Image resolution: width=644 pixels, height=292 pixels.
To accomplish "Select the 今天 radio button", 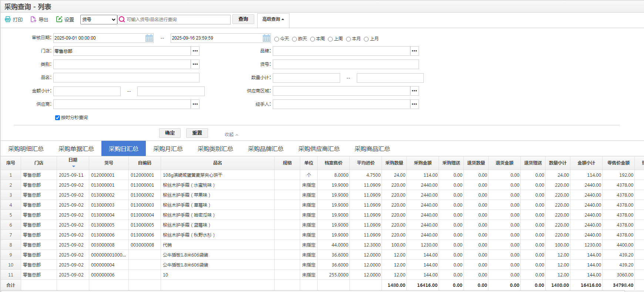I will tap(276, 39).
